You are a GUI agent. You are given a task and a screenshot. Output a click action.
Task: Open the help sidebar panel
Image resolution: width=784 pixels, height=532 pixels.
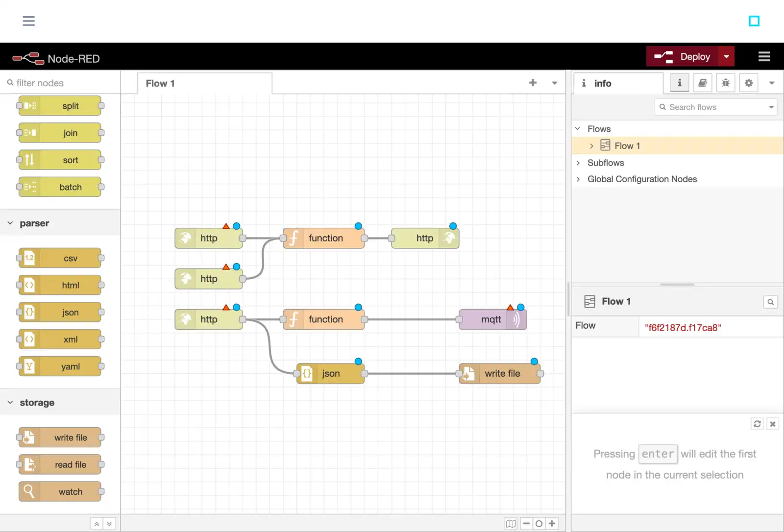click(x=703, y=83)
